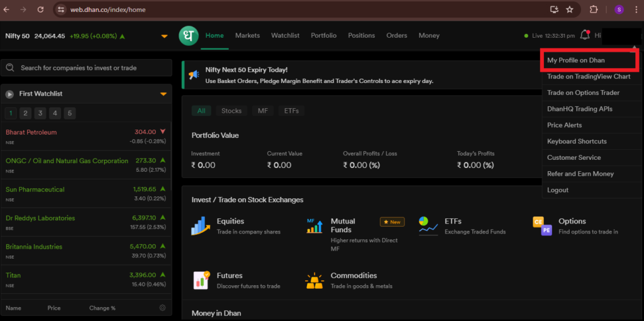Open the browser extensions puzzle icon
644x321 pixels.
point(594,9)
